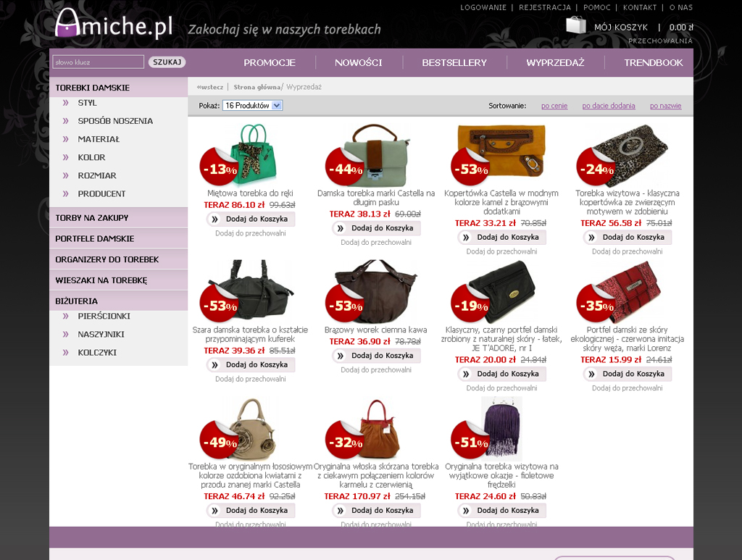
Task: Click arrow icon next to KOLCZYKI
Action: click(66, 352)
